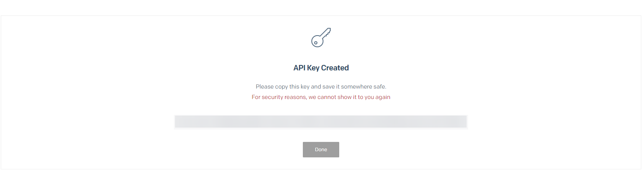Screen dimensions: 644x174
Task: Select the "API Key Created" heading
Action: [321, 68]
